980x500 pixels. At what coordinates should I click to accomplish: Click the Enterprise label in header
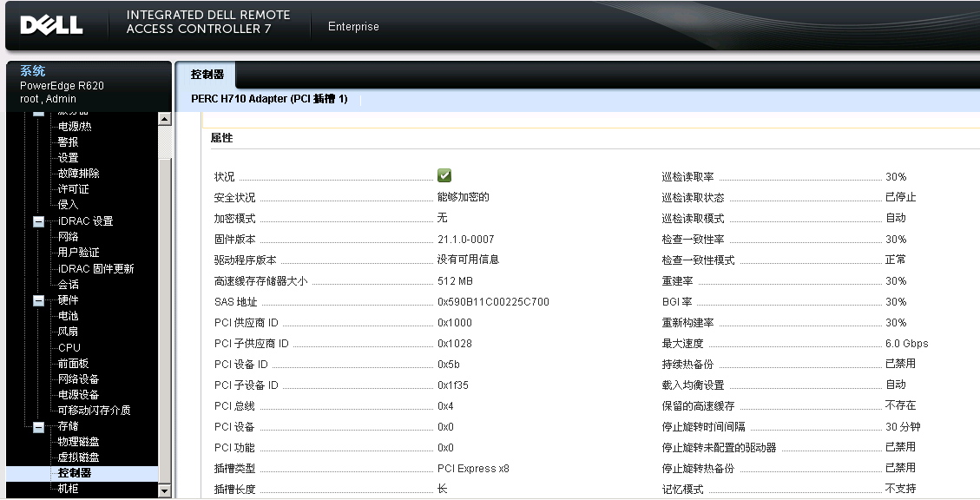click(x=353, y=26)
